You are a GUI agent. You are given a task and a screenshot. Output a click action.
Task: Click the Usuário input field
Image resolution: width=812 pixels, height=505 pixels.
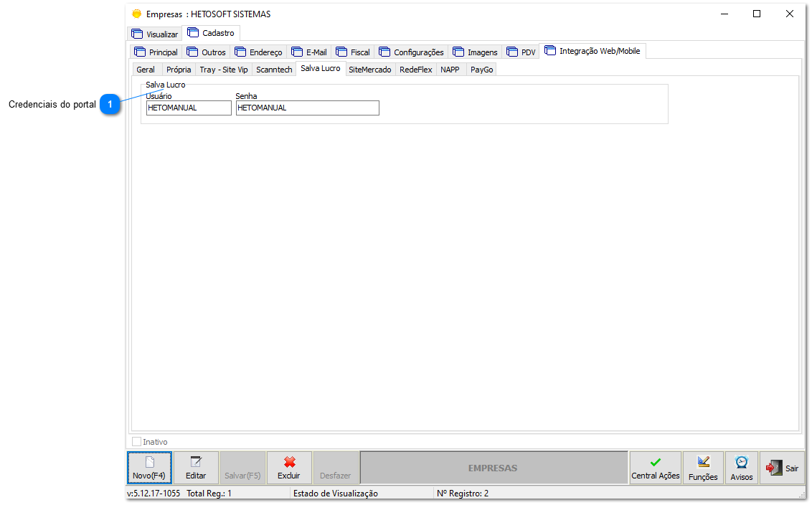(189, 108)
